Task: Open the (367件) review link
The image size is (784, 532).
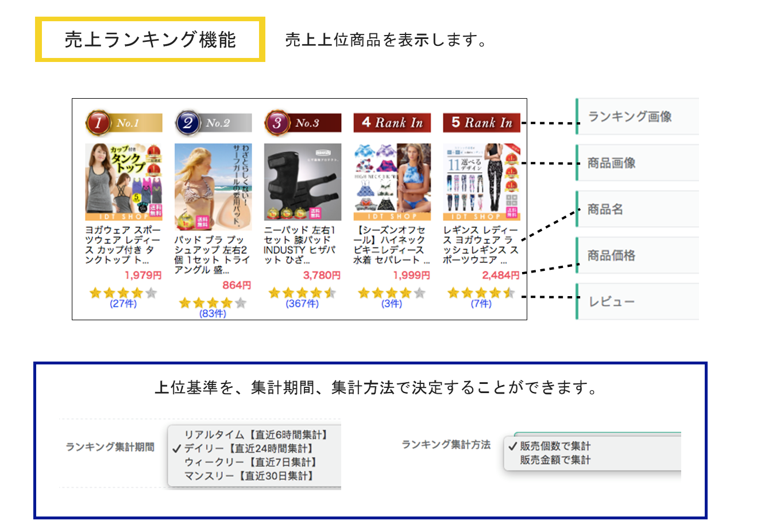Action: (x=303, y=304)
